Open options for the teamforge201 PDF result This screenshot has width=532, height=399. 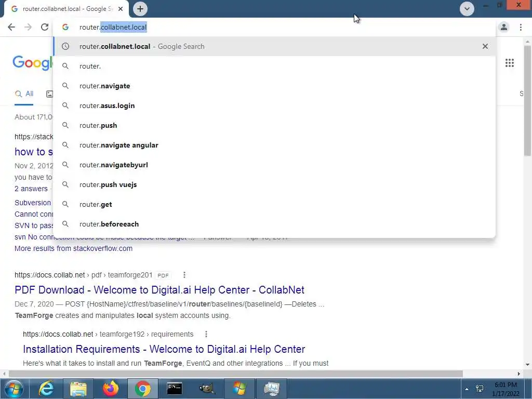(184, 275)
